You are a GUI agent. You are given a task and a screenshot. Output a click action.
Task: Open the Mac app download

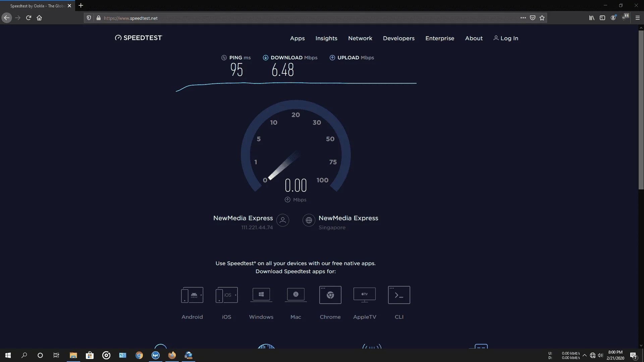pyautogui.click(x=296, y=303)
